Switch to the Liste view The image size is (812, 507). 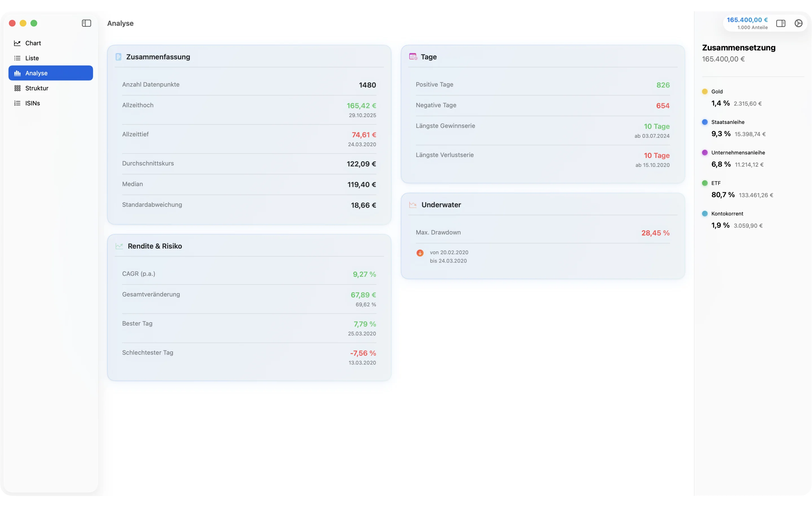(32, 58)
